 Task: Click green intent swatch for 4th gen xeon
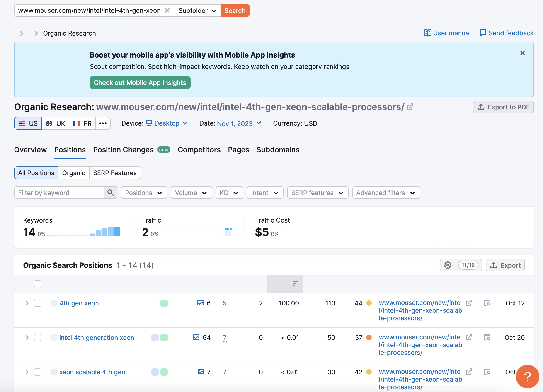(164, 303)
